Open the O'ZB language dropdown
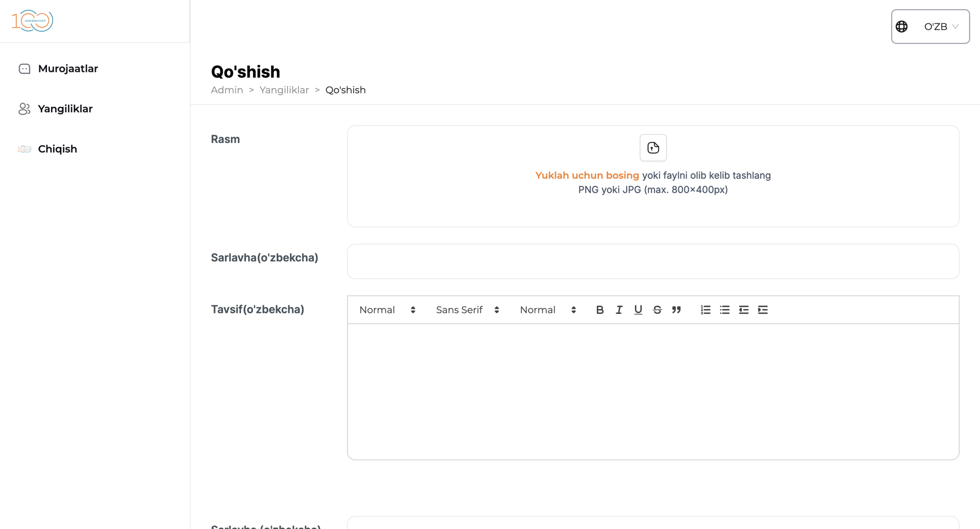This screenshot has width=980, height=529. pos(930,27)
